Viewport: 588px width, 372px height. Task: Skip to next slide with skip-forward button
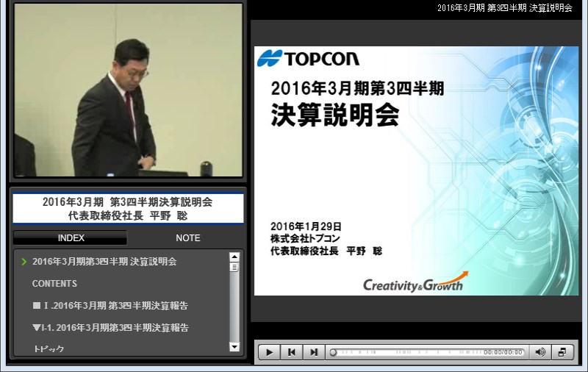pyautogui.click(x=314, y=352)
